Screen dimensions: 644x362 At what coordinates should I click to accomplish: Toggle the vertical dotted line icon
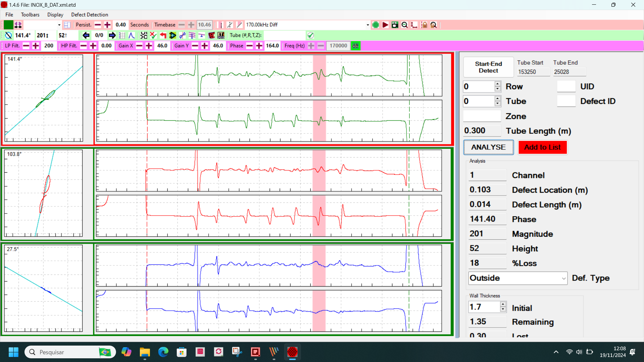click(x=221, y=25)
